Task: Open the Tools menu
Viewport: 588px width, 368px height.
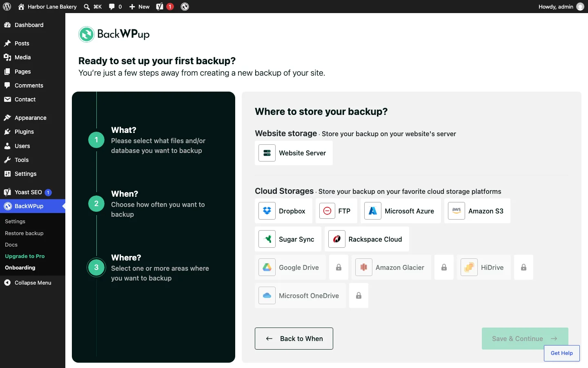Action: 33,160
